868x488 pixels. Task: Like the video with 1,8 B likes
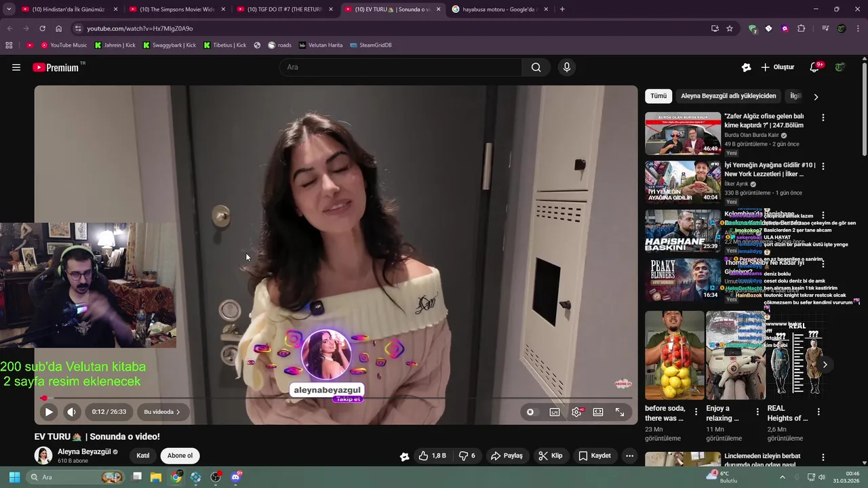coord(432,455)
